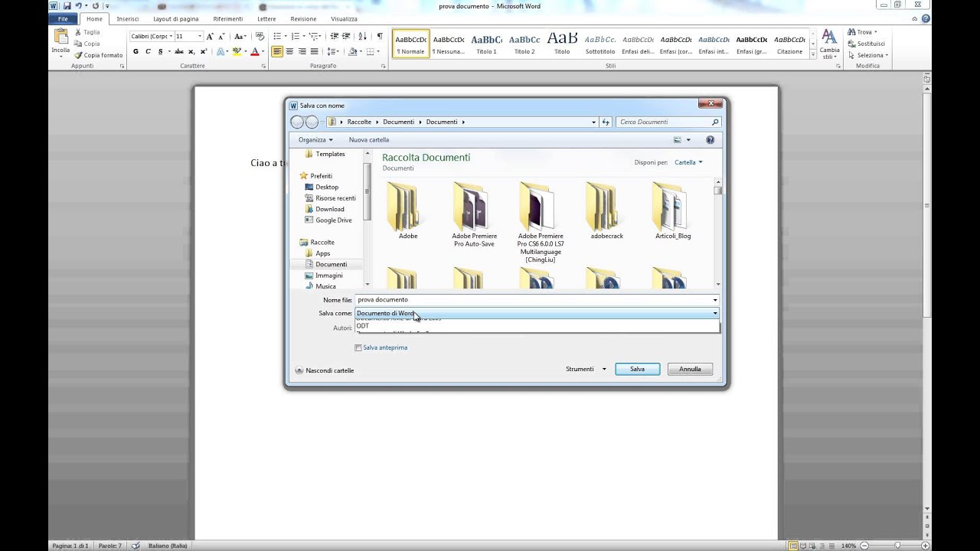Click the help question mark in the save dialog
The height and width of the screenshot is (551, 980).
[710, 140]
